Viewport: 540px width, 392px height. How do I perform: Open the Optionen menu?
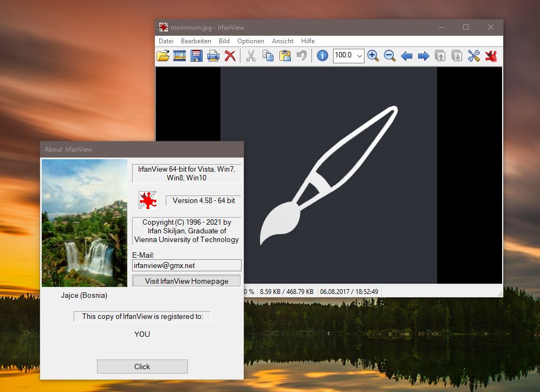point(251,41)
